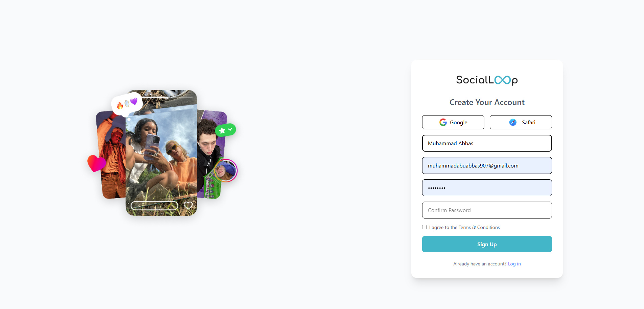Image resolution: width=644 pixels, height=309 pixels.
Task: Click the fire emoji sticker
Action: pyautogui.click(x=120, y=105)
